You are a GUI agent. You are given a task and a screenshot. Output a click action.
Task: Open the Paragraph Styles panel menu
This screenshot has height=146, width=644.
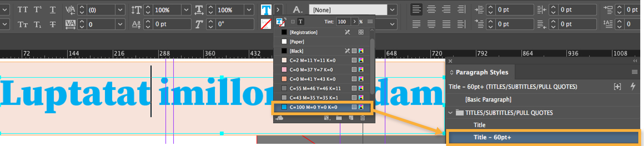(634, 72)
